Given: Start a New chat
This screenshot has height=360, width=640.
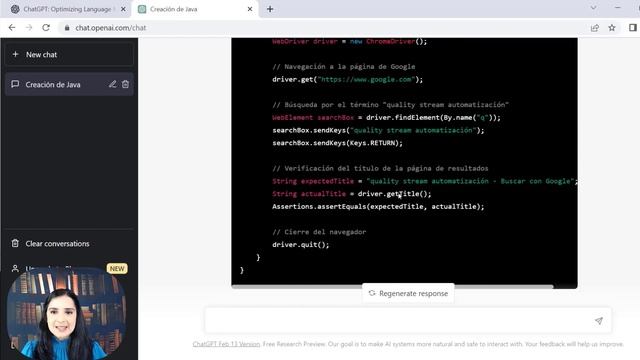Looking at the screenshot, I should [x=69, y=54].
